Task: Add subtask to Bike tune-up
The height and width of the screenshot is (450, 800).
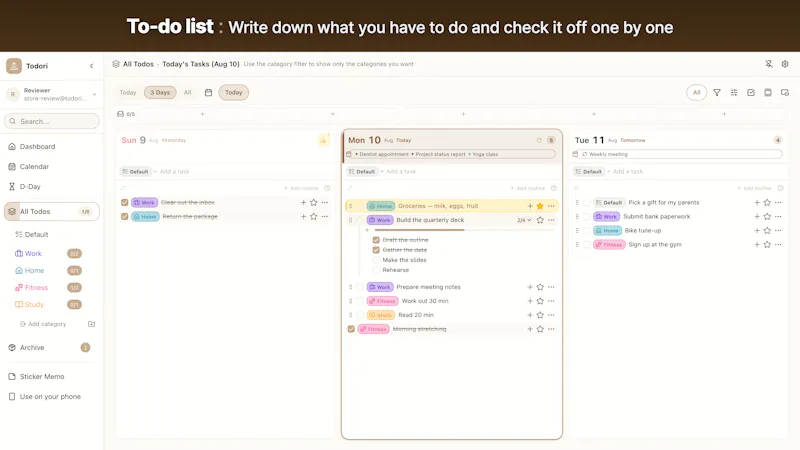Action: point(757,231)
